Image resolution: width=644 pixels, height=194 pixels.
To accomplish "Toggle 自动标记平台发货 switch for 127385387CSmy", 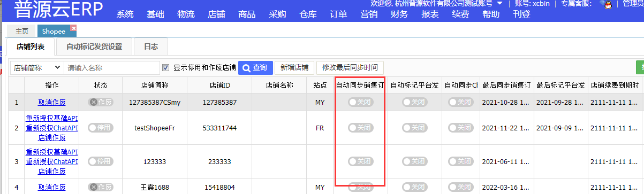I will [x=415, y=102].
